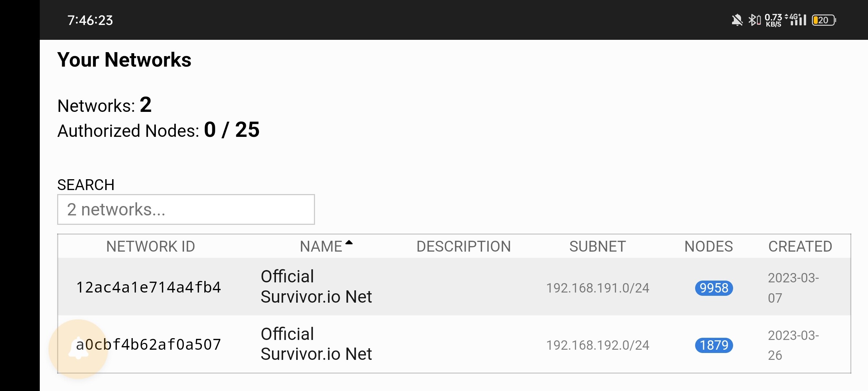Sort table by NODES column
868x391 pixels.
709,247
